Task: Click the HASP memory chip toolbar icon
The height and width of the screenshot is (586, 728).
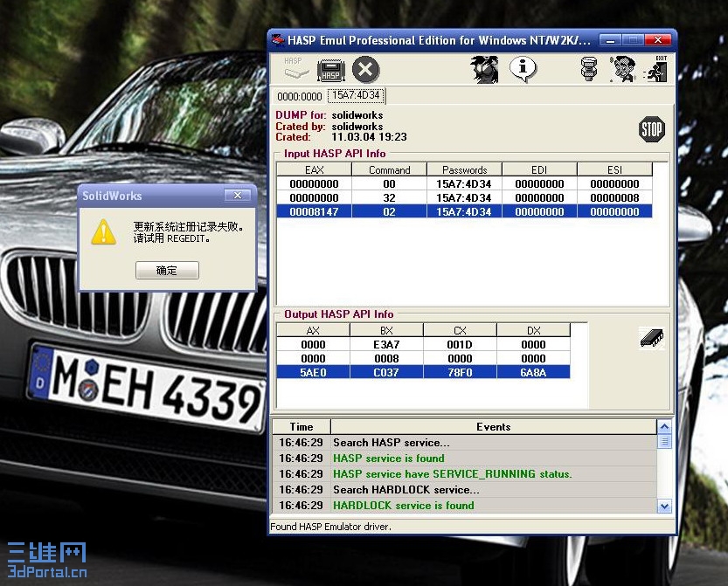Action: pyautogui.click(x=330, y=70)
